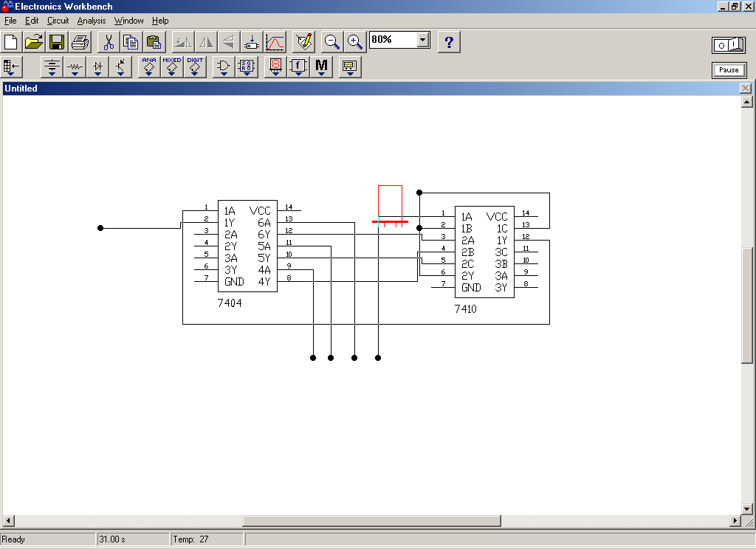756x549 pixels.
Task: Open the Analysis menu
Action: (92, 21)
